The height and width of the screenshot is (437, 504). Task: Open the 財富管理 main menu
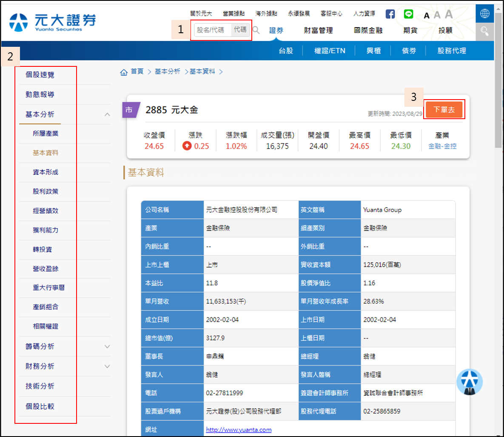coord(318,30)
